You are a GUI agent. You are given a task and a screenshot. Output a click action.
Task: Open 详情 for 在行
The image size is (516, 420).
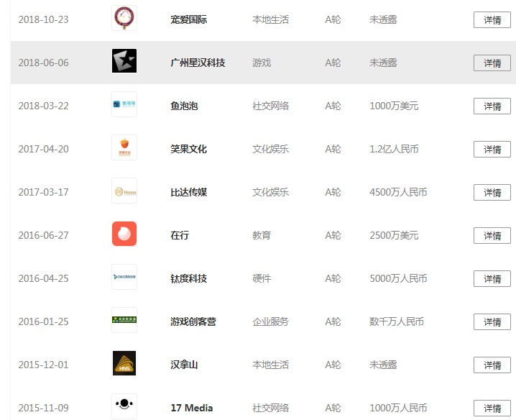[x=492, y=235]
